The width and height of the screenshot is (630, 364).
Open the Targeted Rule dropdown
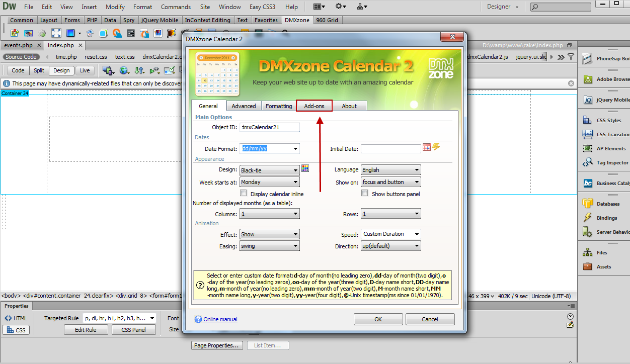(120, 318)
